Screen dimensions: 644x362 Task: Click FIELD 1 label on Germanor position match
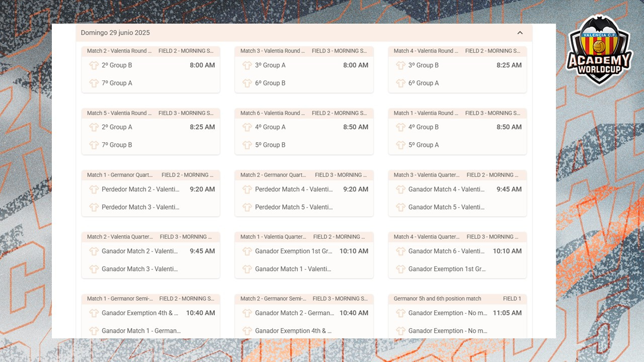click(x=512, y=299)
